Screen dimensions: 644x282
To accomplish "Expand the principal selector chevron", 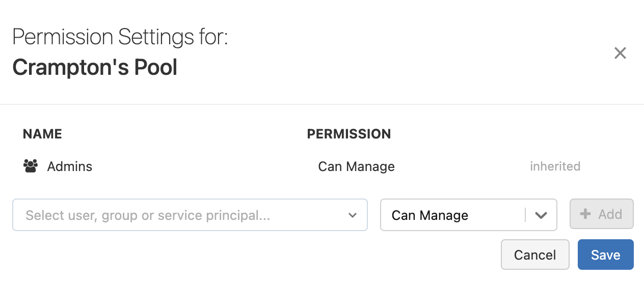I will coord(353,215).
